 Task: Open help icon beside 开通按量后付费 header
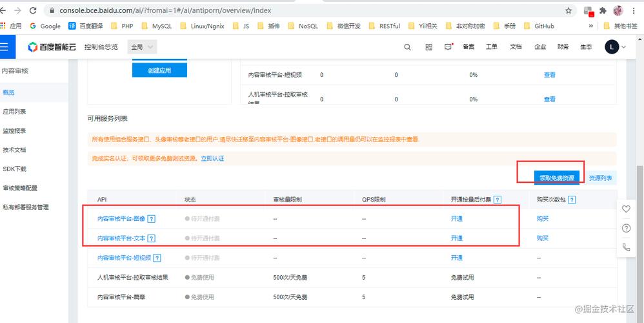pyautogui.click(x=498, y=200)
